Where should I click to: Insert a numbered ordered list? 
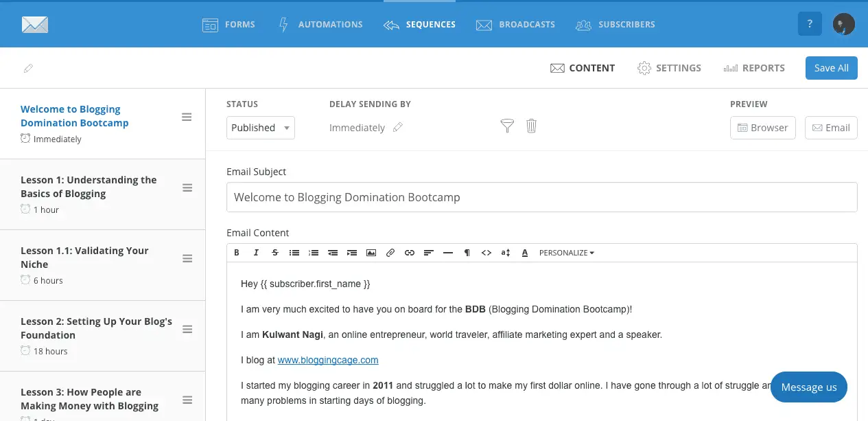314,253
